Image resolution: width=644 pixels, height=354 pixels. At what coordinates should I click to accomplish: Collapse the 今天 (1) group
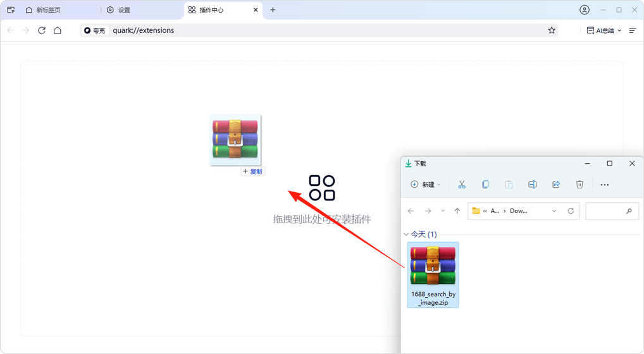[x=406, y=235]
